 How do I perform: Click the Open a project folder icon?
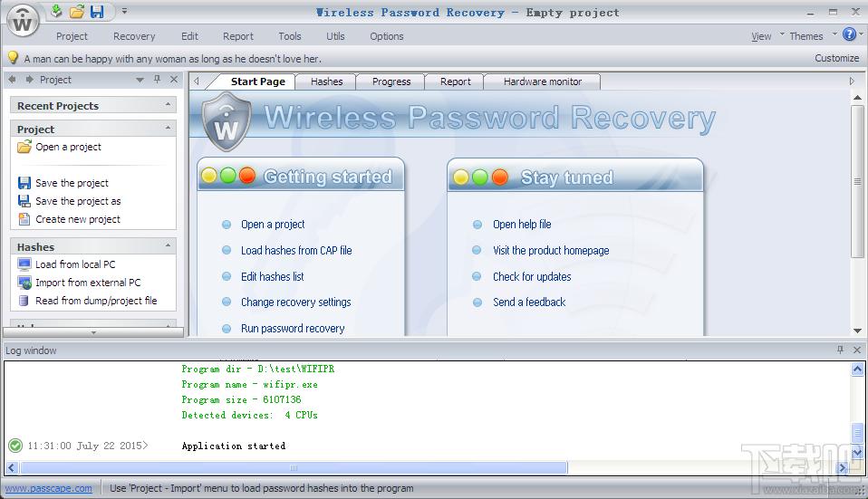click(24, 147)
